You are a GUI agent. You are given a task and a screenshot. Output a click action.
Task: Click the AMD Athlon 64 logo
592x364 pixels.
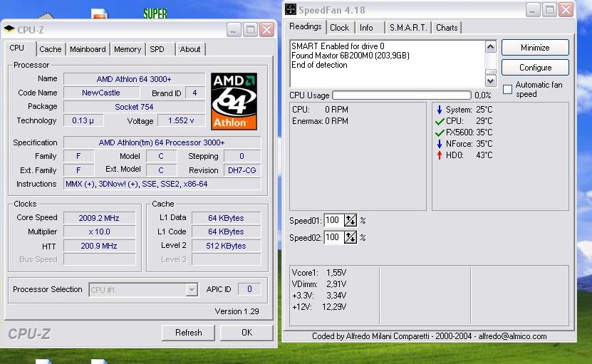tap(234, 101)
